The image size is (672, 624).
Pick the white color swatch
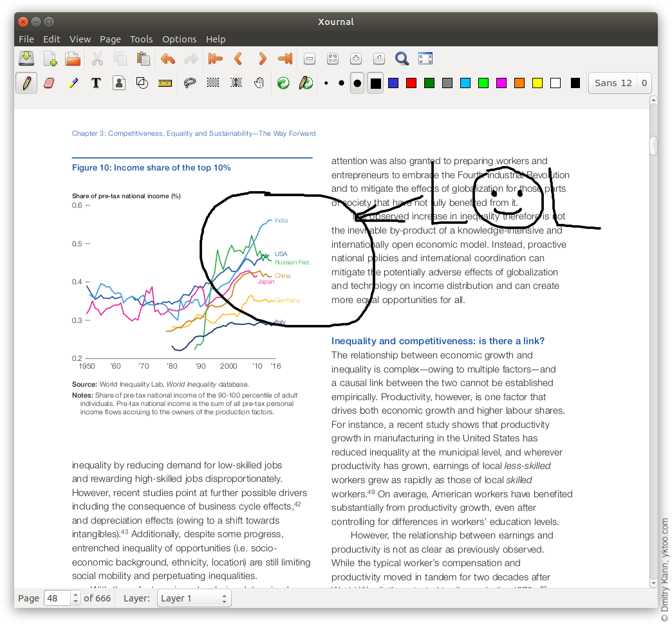click(555, 83)
